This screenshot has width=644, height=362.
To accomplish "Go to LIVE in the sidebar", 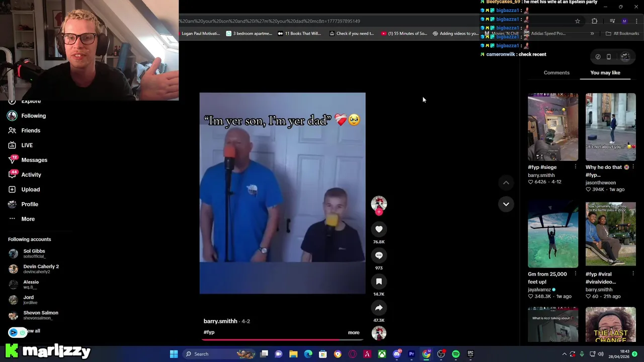I will point(21,145).
